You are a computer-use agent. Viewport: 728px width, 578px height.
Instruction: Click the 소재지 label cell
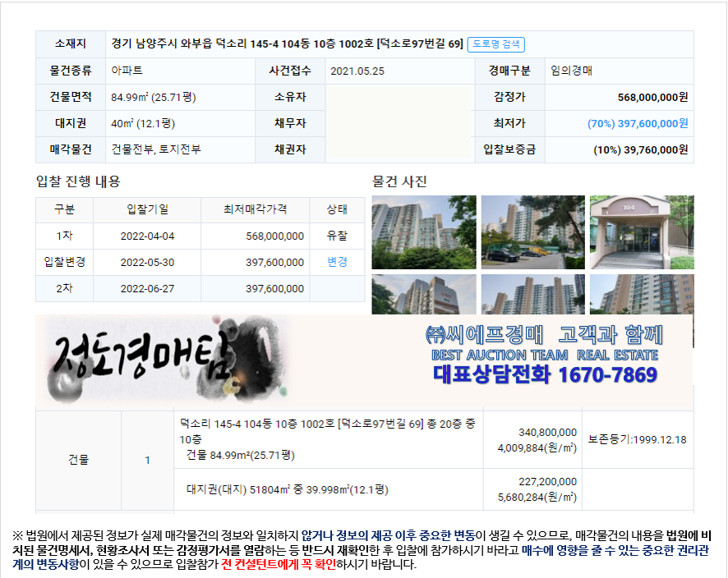[71, 44]
